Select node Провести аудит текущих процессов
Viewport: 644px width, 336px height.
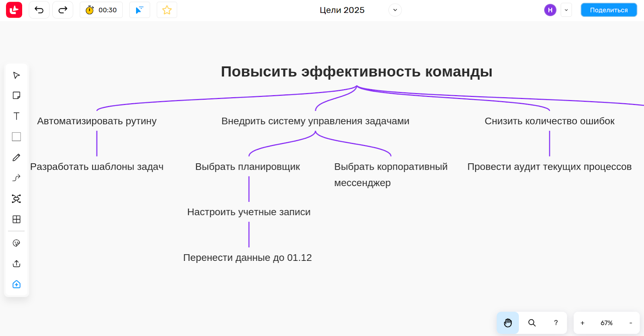[x=549, y=166]
